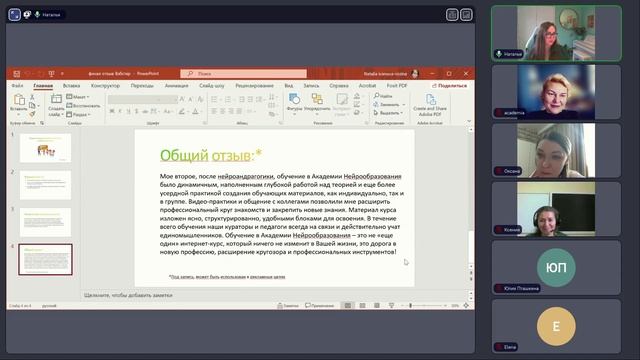
Task: Toggle Underline formatting
Action: (128, 111)
